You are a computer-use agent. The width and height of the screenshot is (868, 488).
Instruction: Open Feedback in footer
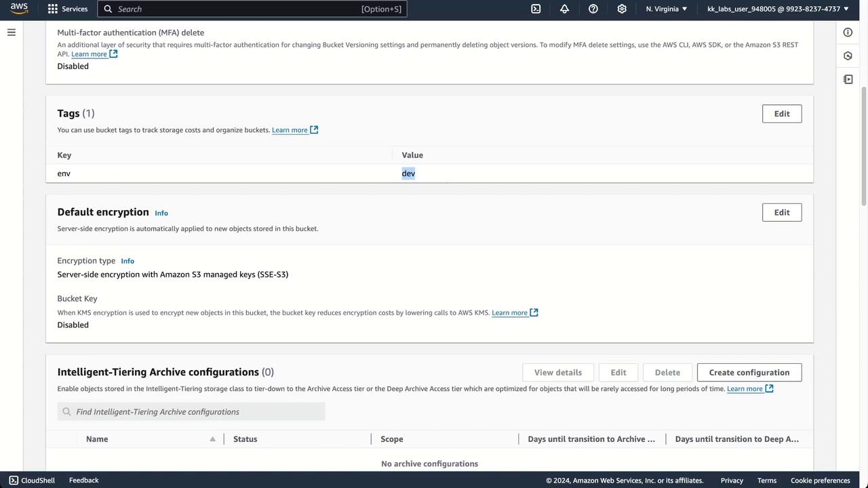point(84,480)
